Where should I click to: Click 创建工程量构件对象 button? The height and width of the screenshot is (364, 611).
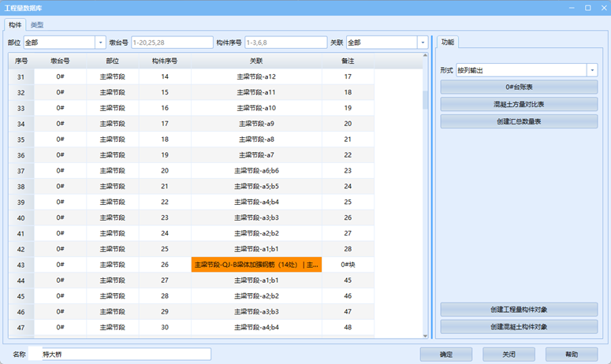(519, 309)
